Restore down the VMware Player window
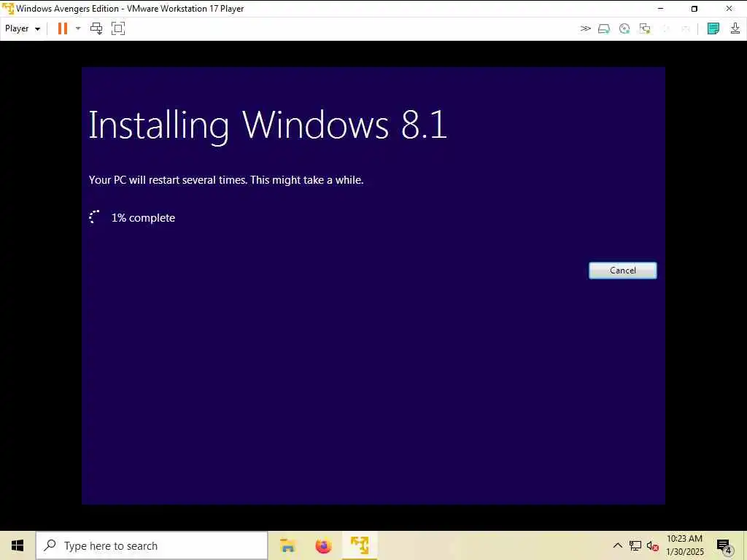Image resolution: width=747 pixels, height=560 pixels. (x=694, y=9)
